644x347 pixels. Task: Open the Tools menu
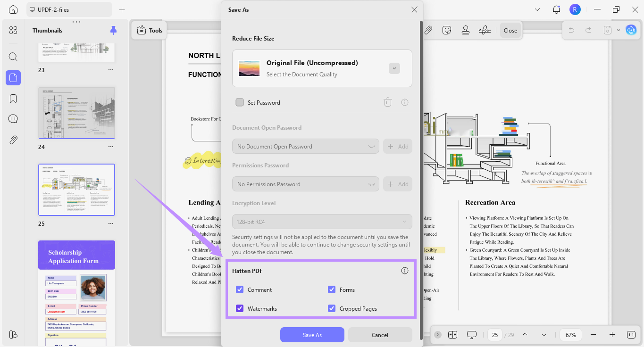coord(149,30)
